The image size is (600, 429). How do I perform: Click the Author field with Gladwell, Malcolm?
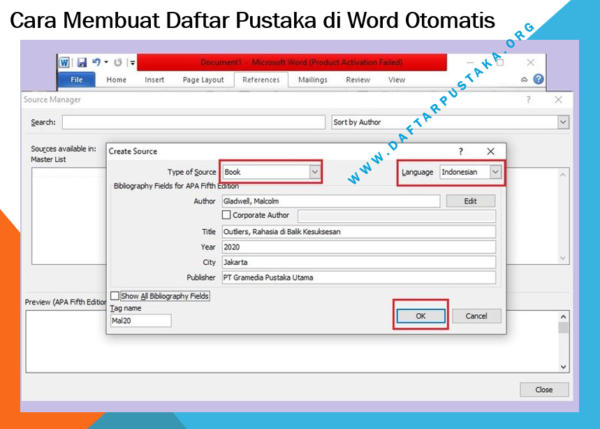331,201
